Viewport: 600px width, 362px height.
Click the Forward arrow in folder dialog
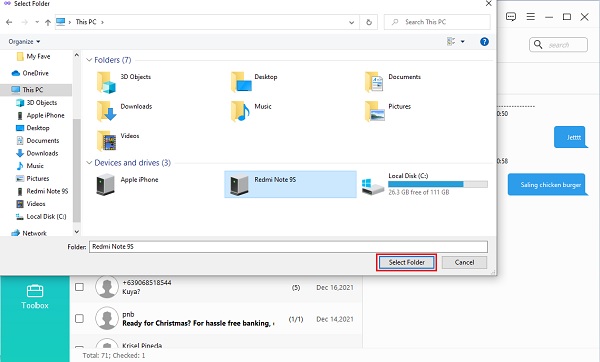click(x=24, y=22)
